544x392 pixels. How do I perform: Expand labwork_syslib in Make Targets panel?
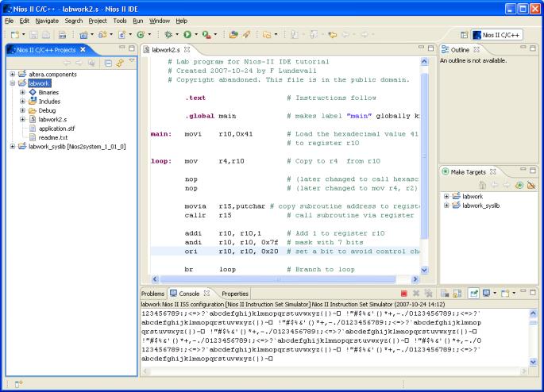click(447, 206)
